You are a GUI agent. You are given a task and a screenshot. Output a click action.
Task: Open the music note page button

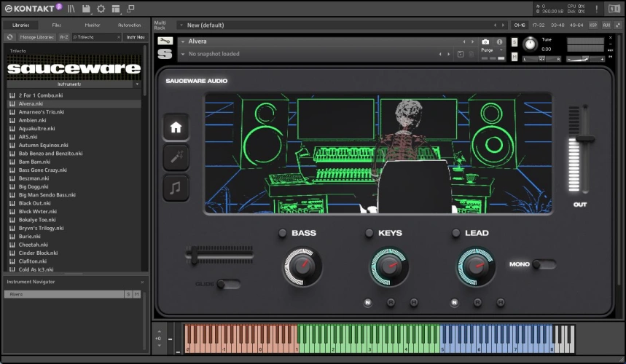click(x=176, y=188)
